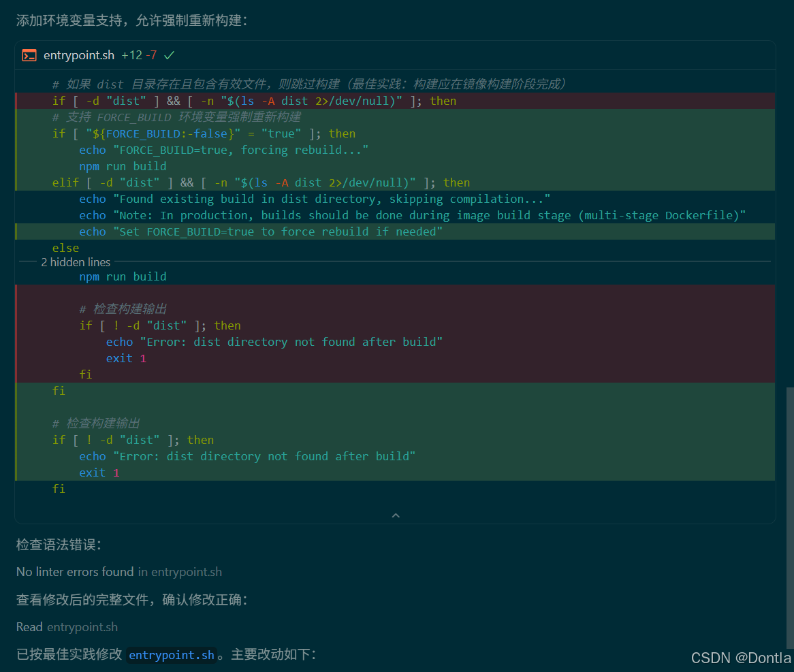Click the "Read entrypoint.sh" tool line

point(67,627)
